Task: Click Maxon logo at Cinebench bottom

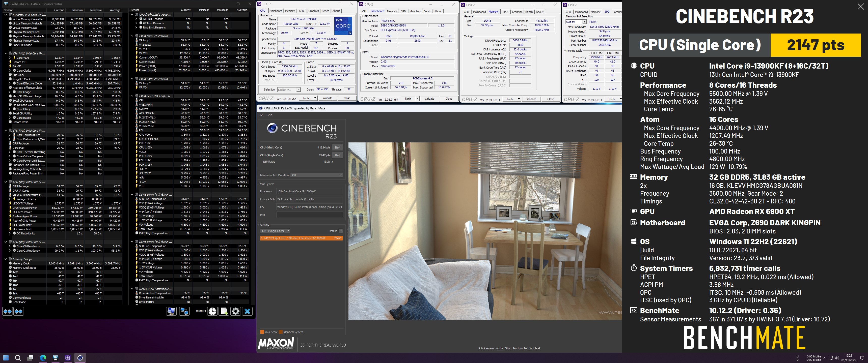Action: (276, 344)
